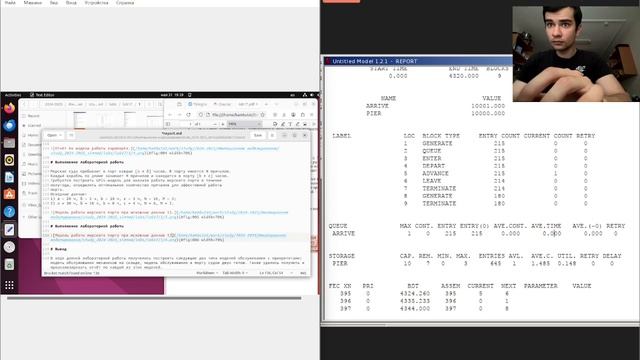Click the PIER value 10000.000
The height and width of the screenshot is (360, 640).
coord(488,113)
